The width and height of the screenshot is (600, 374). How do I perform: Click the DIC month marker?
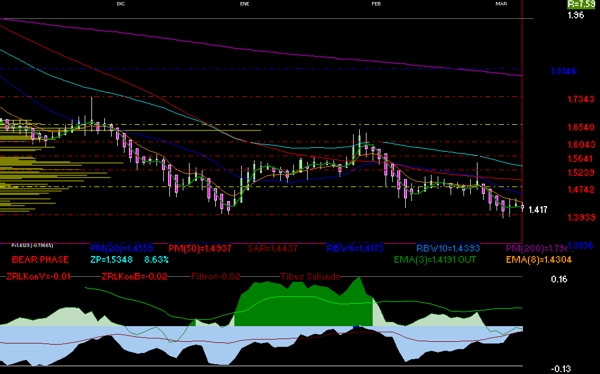121,4
